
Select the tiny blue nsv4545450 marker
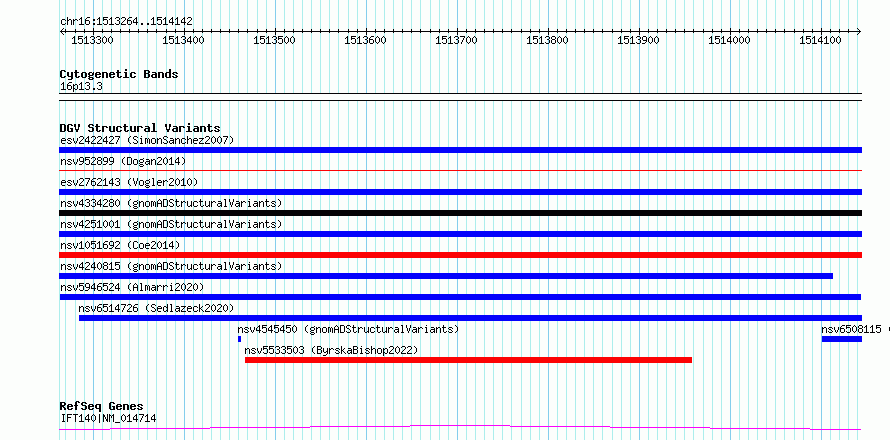(x=240, y=339)
